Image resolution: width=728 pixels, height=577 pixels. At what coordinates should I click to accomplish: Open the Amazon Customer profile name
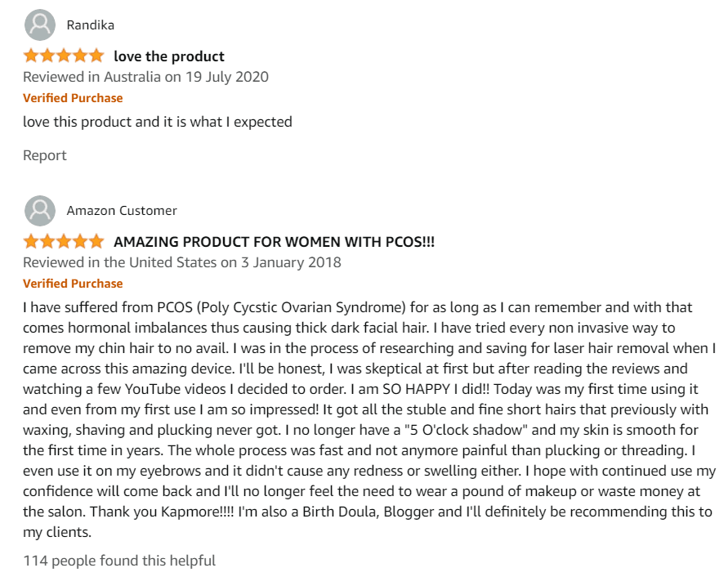(122, 211)
